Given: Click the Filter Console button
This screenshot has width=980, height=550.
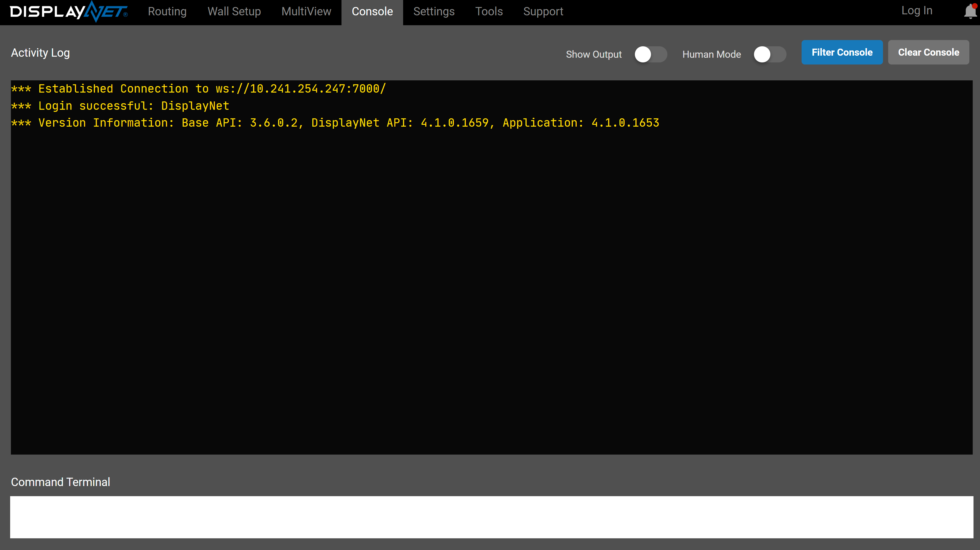Looking at the screenshot, I should click(x=842, y=52).
